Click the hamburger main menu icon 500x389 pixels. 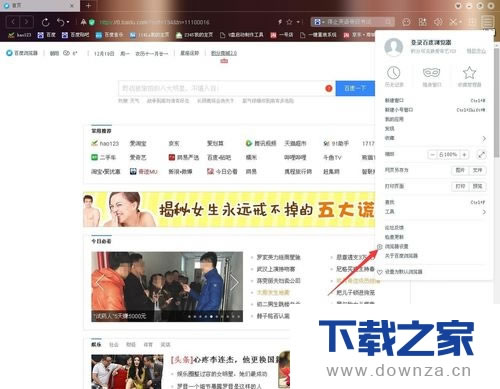[487, 22]
